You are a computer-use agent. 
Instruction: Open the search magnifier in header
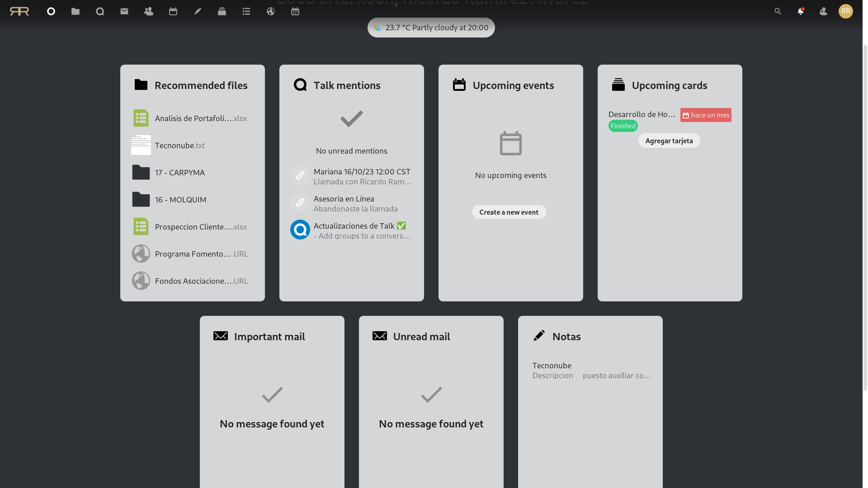click(778, 12)
